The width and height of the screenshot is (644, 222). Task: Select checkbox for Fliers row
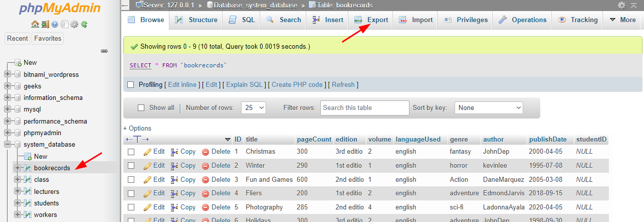click(131, 193)
